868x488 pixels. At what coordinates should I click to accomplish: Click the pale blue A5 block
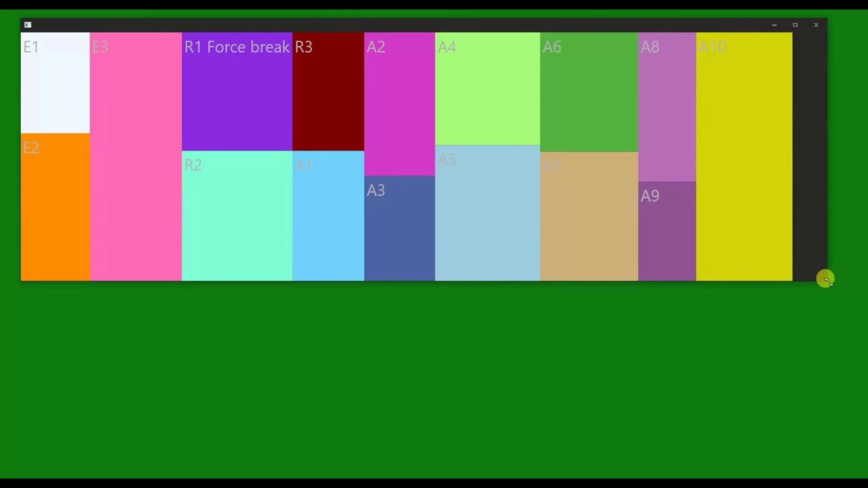[488, 213]
